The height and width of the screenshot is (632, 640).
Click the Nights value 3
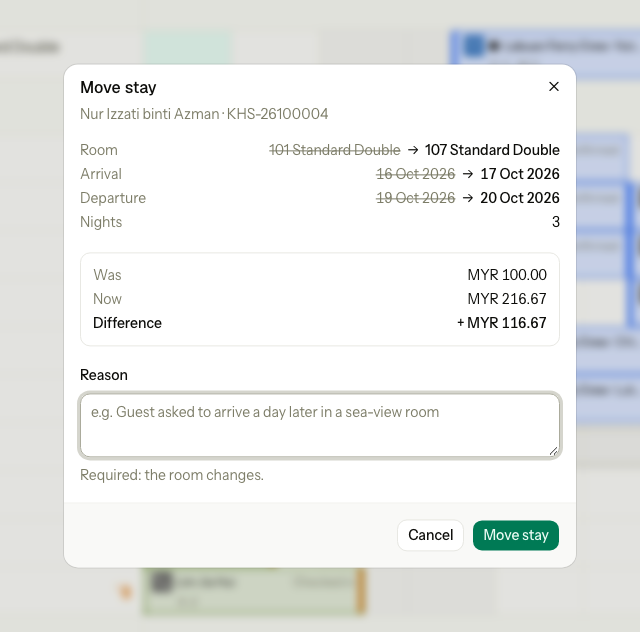[x=556, y=222]
